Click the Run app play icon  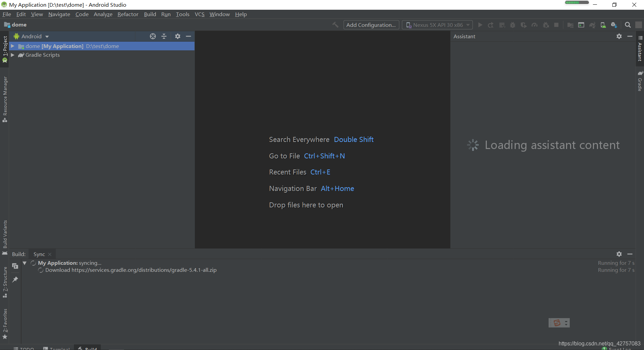(x=480, y=25)
